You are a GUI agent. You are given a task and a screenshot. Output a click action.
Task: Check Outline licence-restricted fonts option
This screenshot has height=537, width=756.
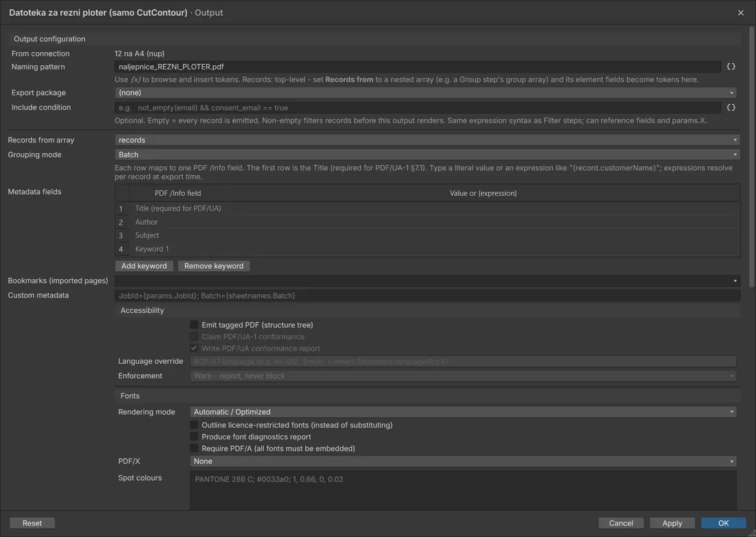(x=194, y=425)
